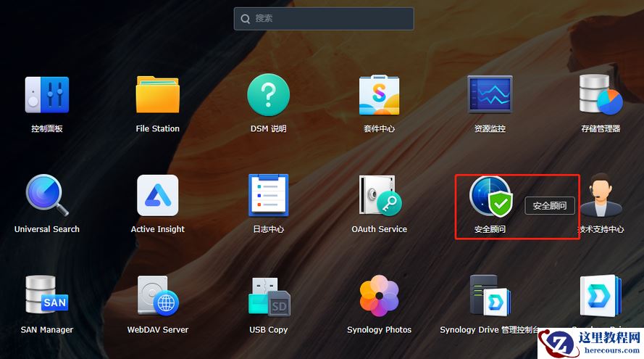Click the 控制面板 text label
Screen dimensions: 644x359
coord(47,128)
